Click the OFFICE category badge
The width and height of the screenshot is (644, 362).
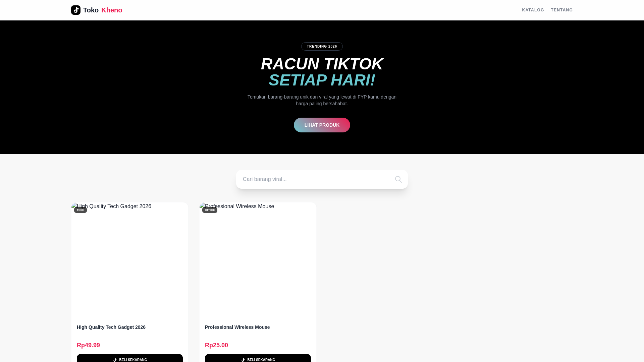tap(210, 210)
